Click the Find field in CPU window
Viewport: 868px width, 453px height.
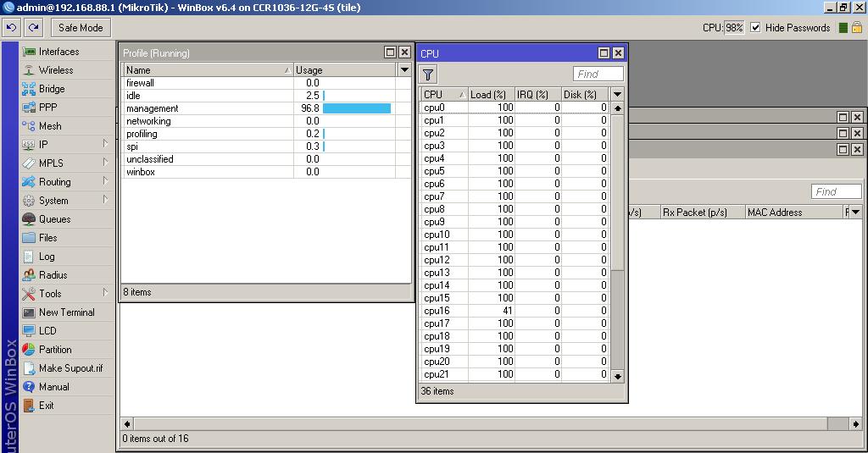598,75
